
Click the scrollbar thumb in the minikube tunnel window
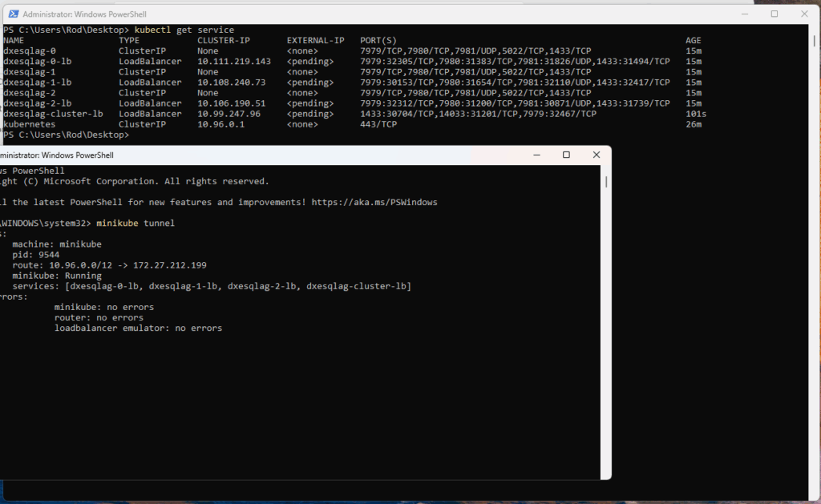[606, 181]
